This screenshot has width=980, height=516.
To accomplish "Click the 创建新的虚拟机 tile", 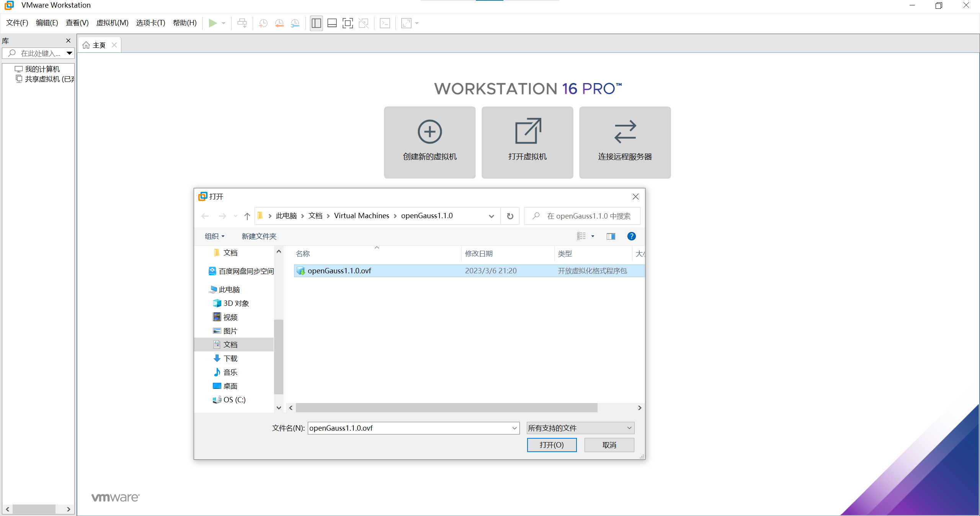I will 430,142.
